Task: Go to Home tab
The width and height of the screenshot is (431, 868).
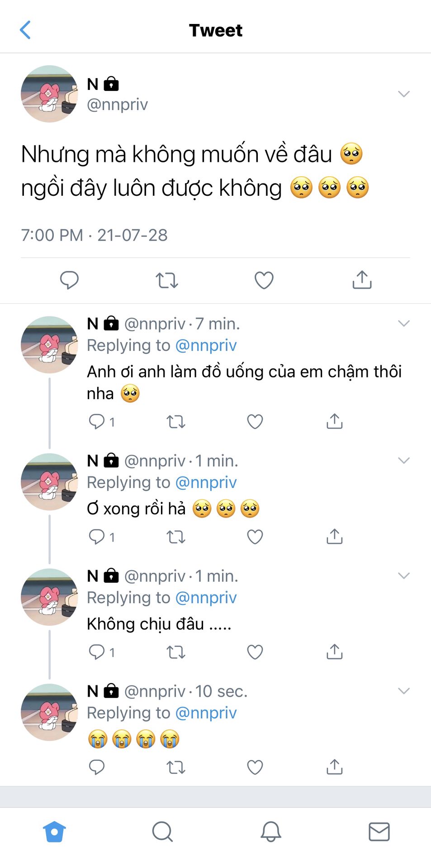Action: pos(54,831)
